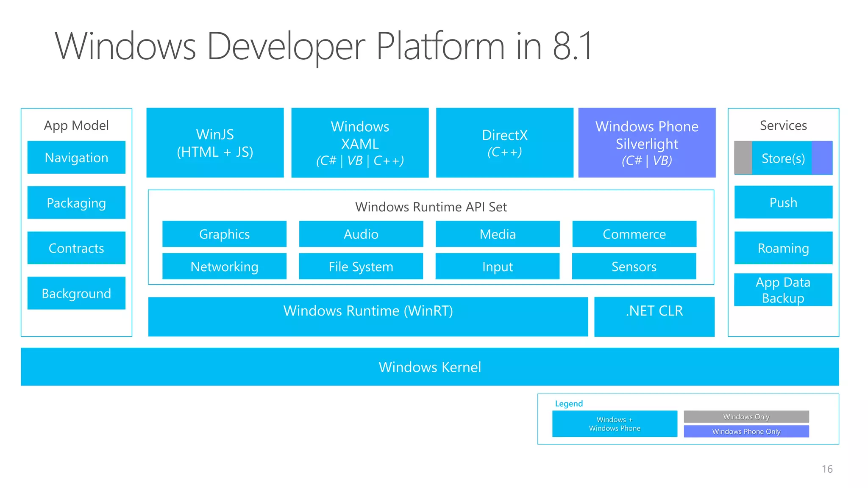Click the Graphics API block
The image size is (868, 488).
224,234
